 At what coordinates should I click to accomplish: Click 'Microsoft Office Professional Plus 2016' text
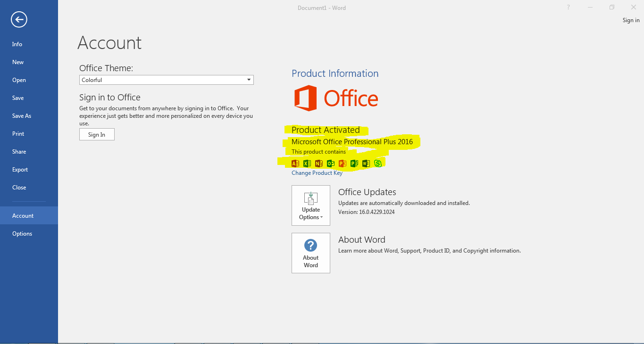[352, 142]
